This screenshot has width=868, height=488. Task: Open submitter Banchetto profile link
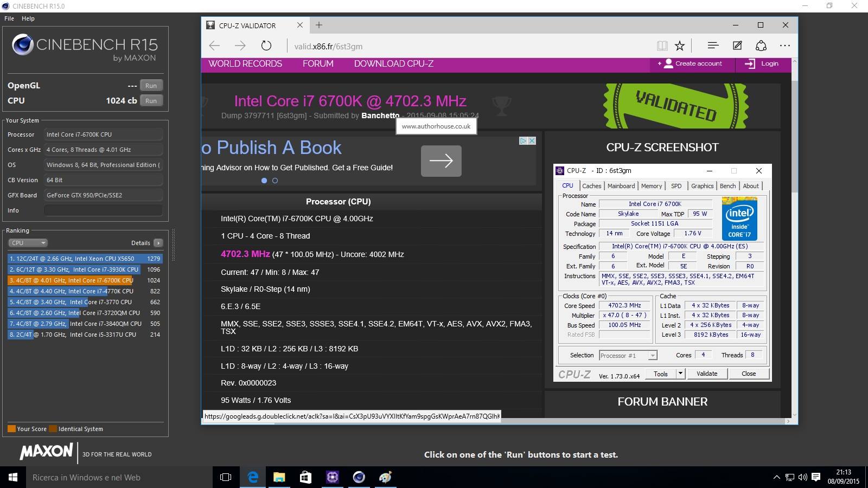[380, 115]
